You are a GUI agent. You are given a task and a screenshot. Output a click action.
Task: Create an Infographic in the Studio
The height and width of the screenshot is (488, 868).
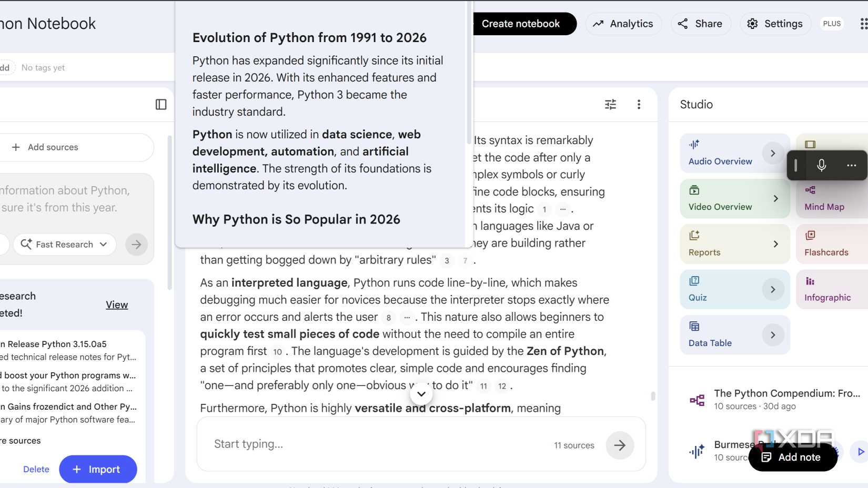(x=831, y=289)
